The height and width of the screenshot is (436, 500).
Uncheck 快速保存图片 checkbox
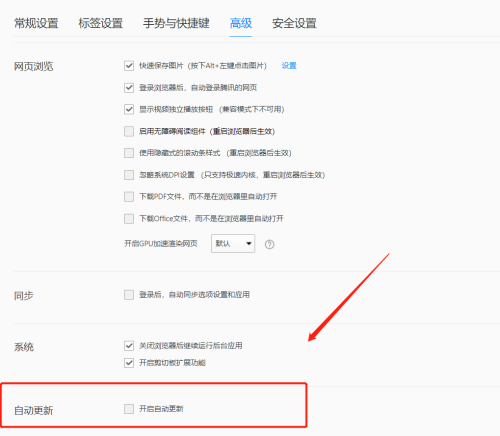pos(129,66)
